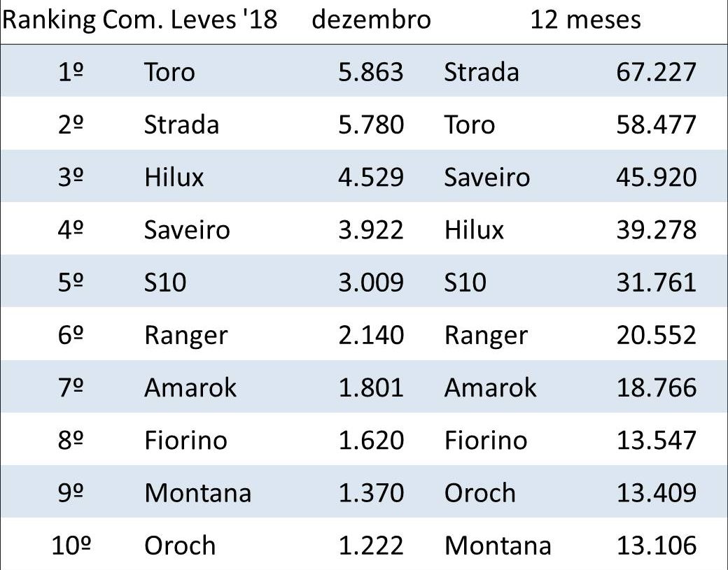Select the Saveiro 12-month value 45.920
728x570 pixels.
tap(656, 177)
